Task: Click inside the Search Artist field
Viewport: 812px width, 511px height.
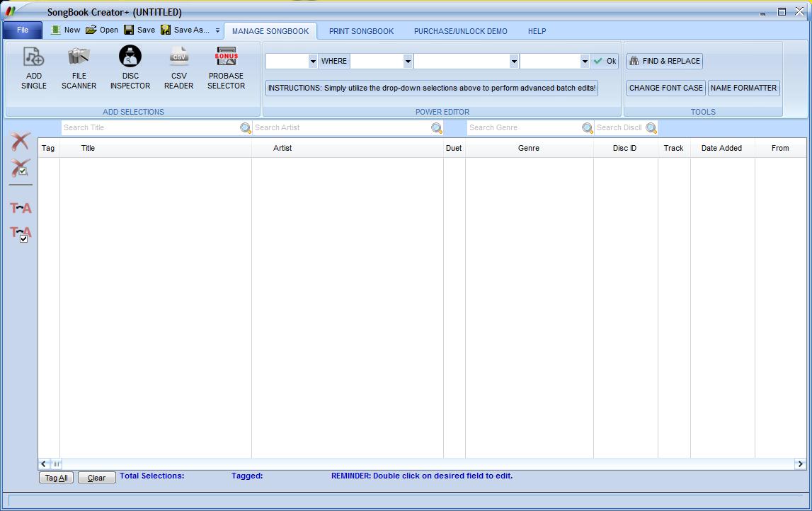Action: coord(340,127)
